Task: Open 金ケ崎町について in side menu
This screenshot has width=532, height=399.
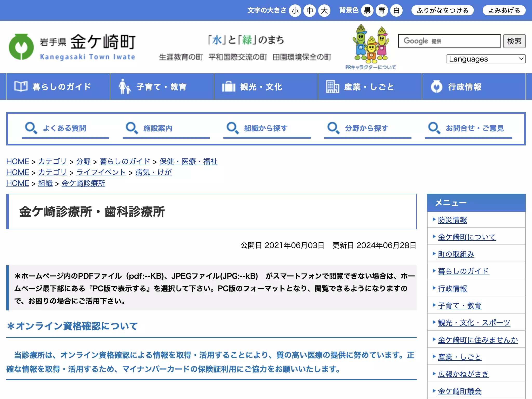Action: tap(467, 237)
